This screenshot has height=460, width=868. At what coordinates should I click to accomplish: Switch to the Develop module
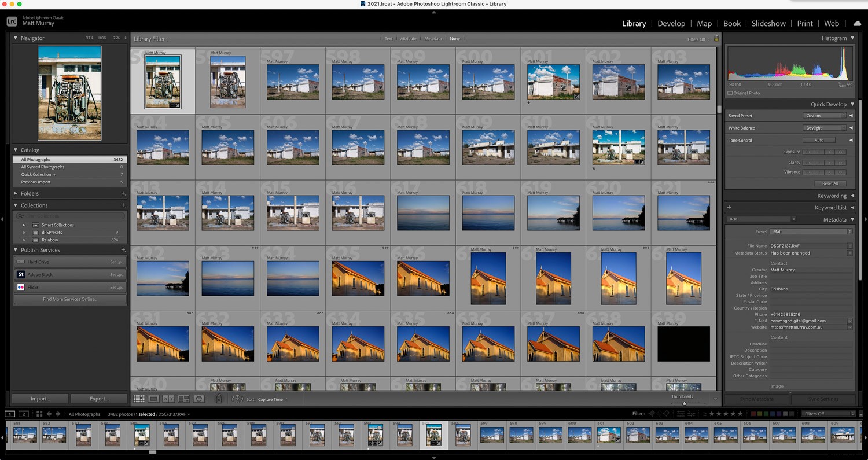click(x=671, y=23)
